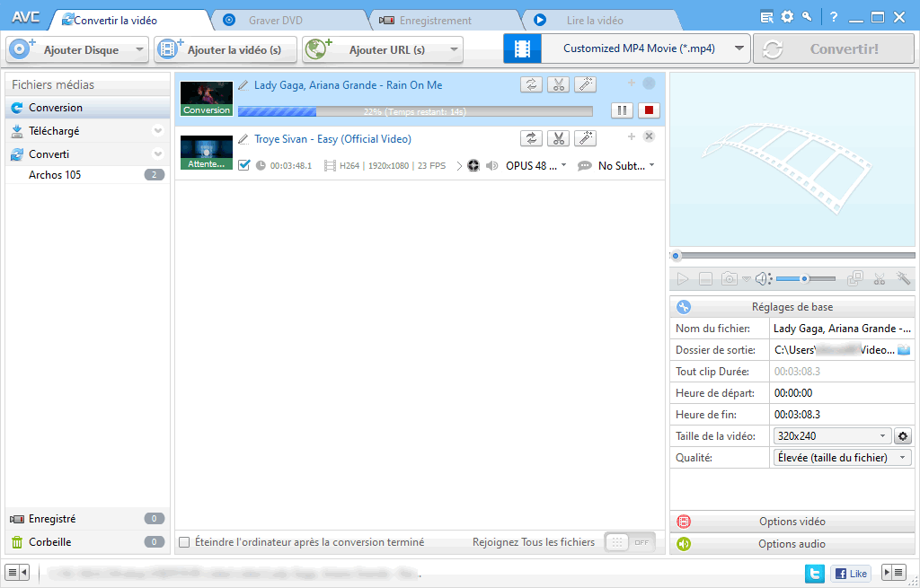Click the Convertir! button
This screenshot has width=920, height=588.
(x=834, y=48)
